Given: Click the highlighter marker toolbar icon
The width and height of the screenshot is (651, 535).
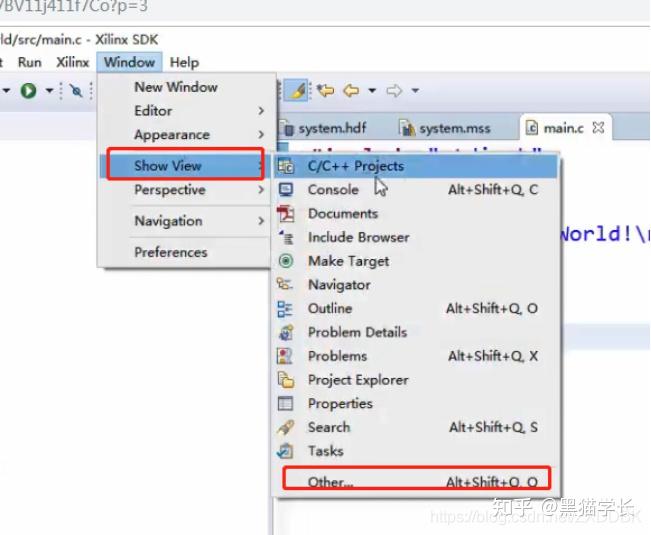Looking at the screenshot, I should 297,90.
